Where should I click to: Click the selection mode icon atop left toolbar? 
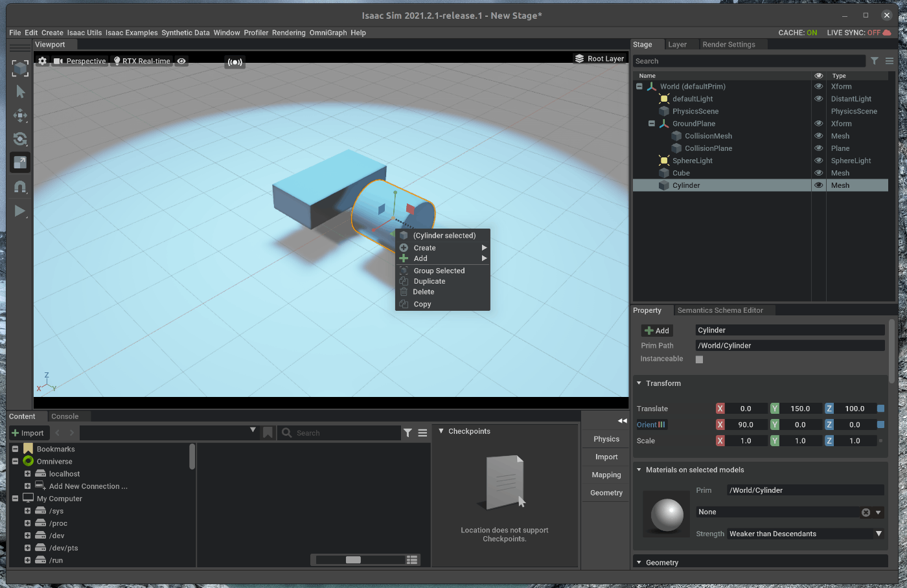20,68
